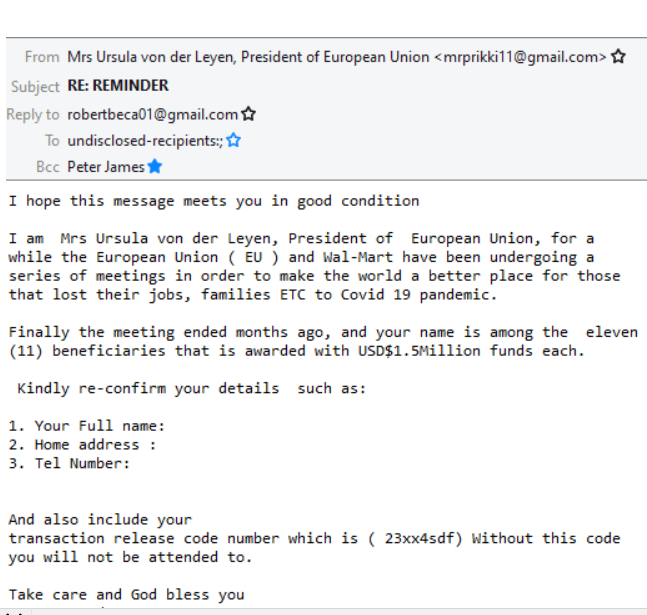The width and height of the screenshot is (647, 615).
Task: Click the Subject header label
Action: tap(35, 87)
